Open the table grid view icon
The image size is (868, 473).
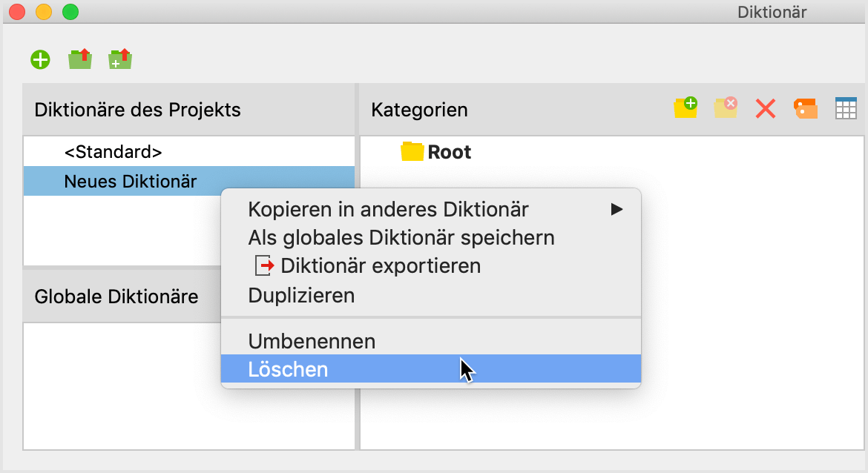tap(846, 108)
